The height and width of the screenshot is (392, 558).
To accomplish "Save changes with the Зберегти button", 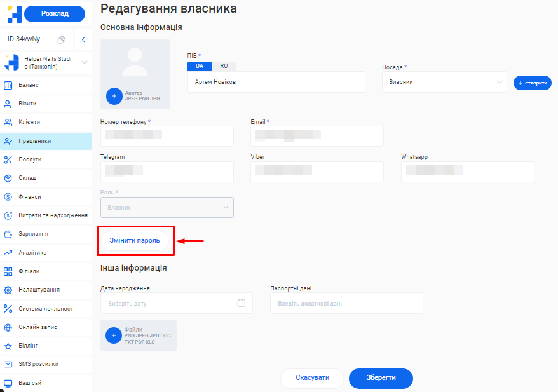I will pos(380,378).
